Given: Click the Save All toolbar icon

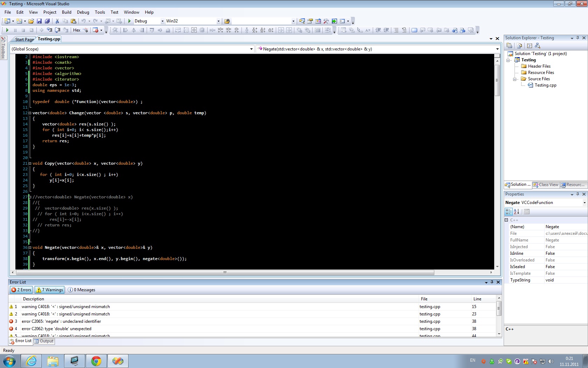Looking at the screenshot, I should (x=47, y=21).
